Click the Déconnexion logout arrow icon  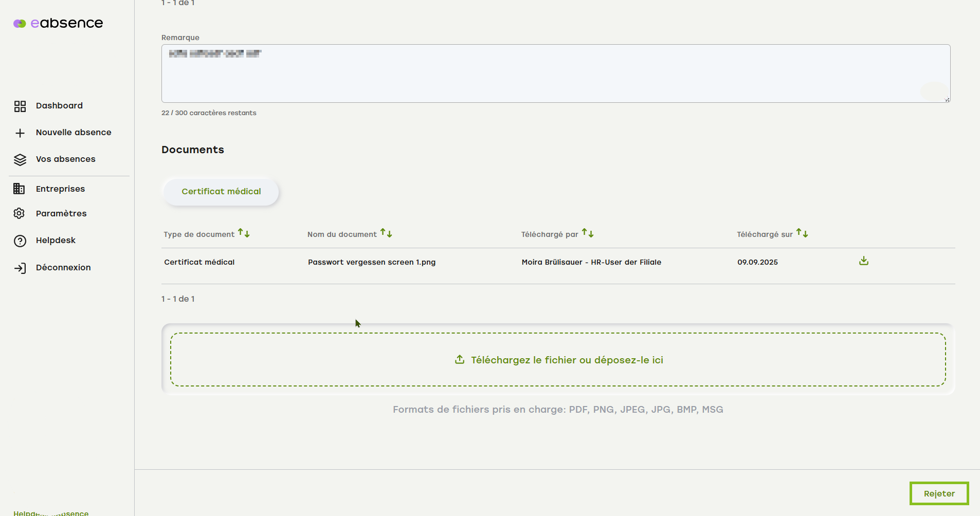click(20, 268)
